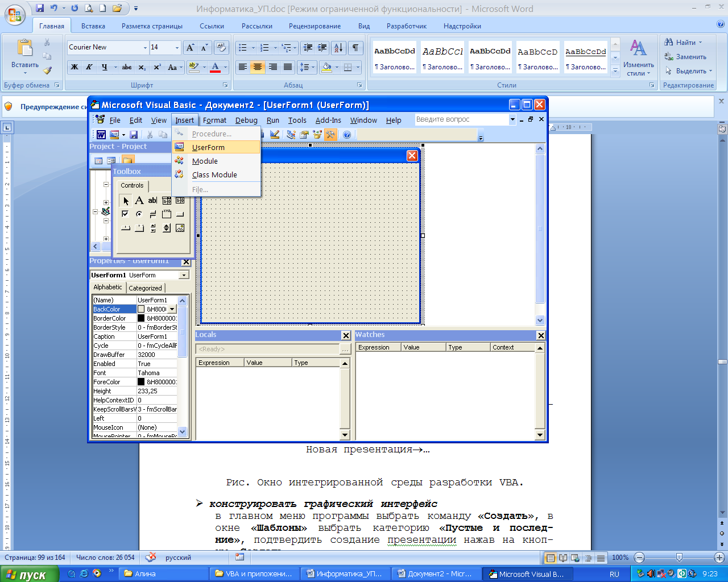The height and width of the screenshot is (582, 728).
Task: Pick the ListBox control in Toolbox
Action: pos(180,201)
